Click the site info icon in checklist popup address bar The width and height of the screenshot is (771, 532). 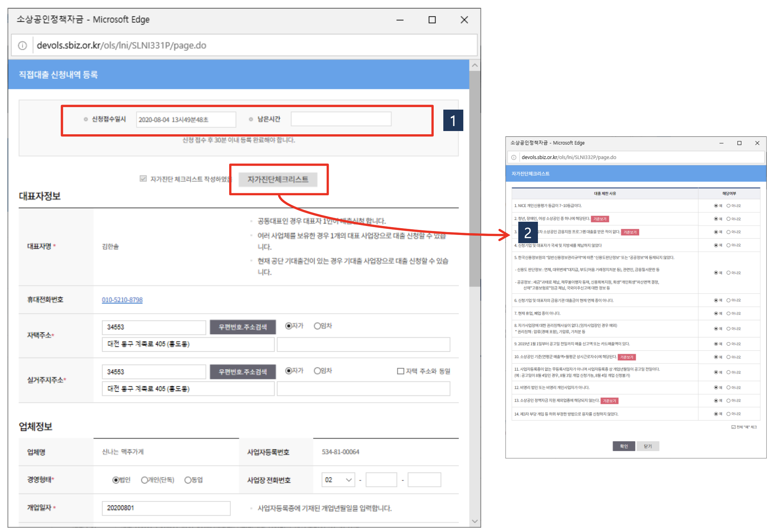click(x=514, y=157)
